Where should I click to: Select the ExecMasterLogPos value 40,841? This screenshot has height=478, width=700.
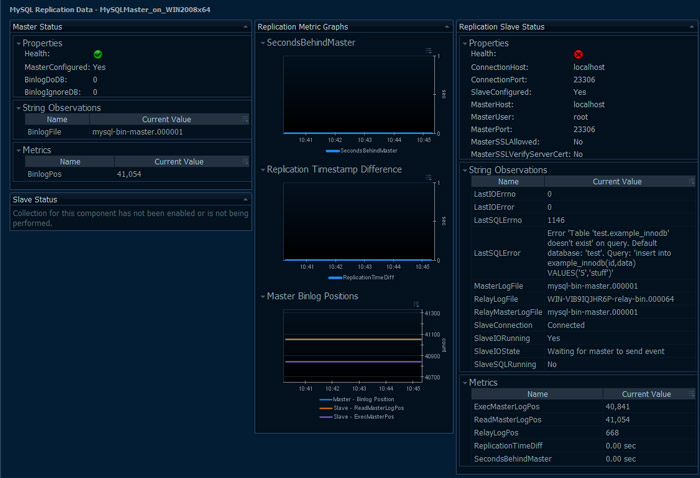617,407
